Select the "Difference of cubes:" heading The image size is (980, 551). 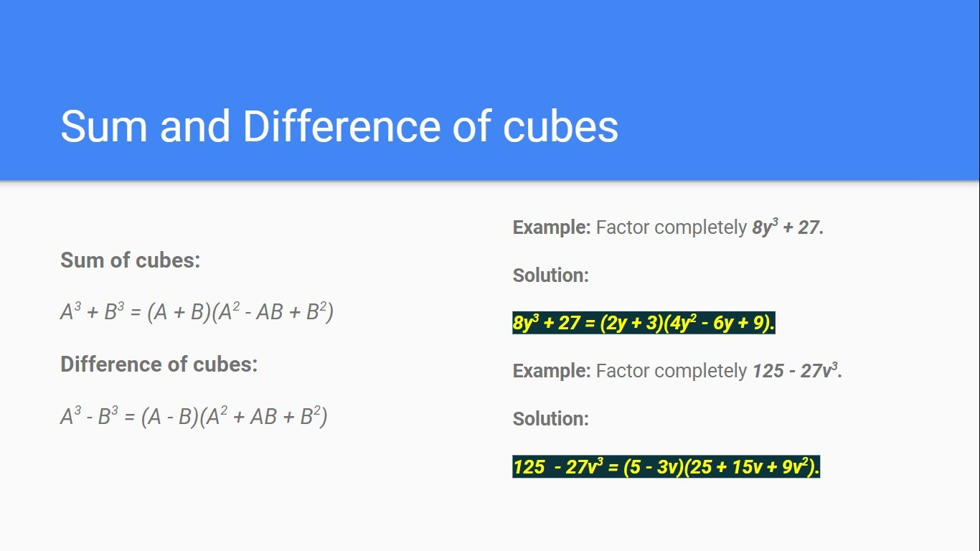pyautogui.click(x=159, y=364)
